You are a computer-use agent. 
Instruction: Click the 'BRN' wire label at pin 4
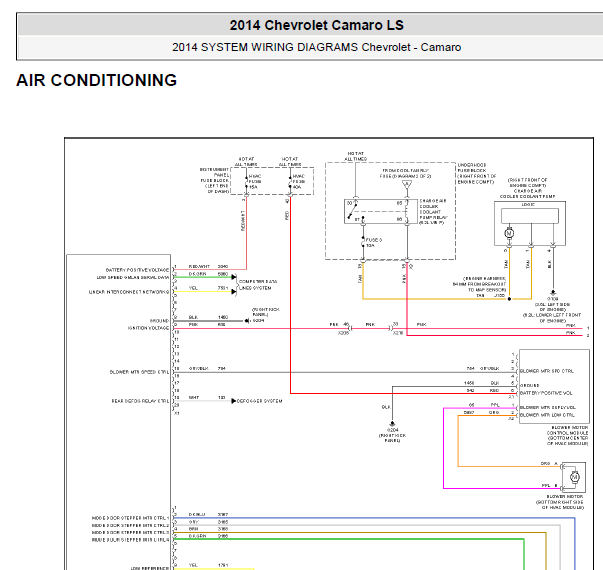(193, 529)
